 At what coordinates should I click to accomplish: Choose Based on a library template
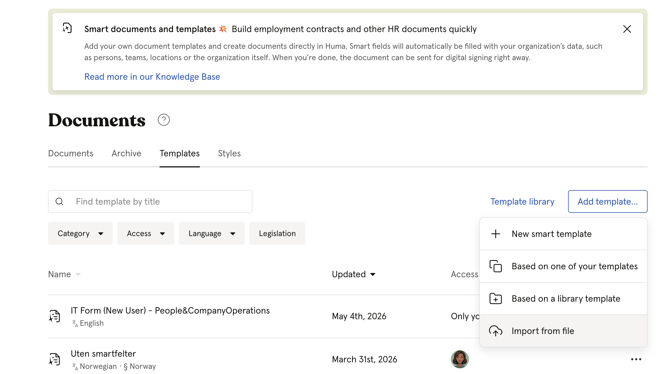[x=563, y=298]
